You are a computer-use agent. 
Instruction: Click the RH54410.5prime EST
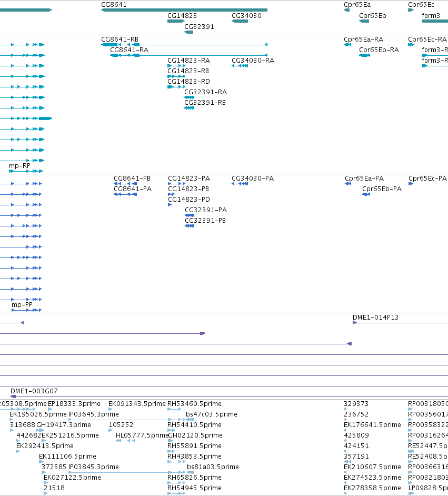click(171, 430)
